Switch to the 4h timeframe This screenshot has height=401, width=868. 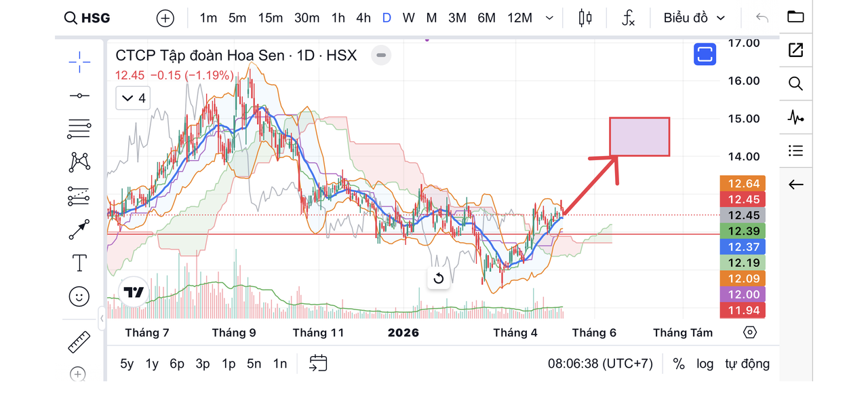click(x=363, y=18)
